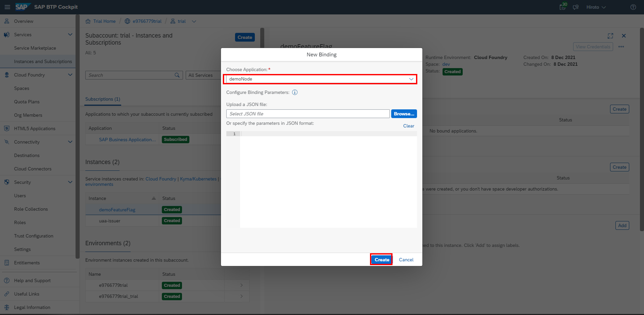Go to Spaces in sidebar

22,88
